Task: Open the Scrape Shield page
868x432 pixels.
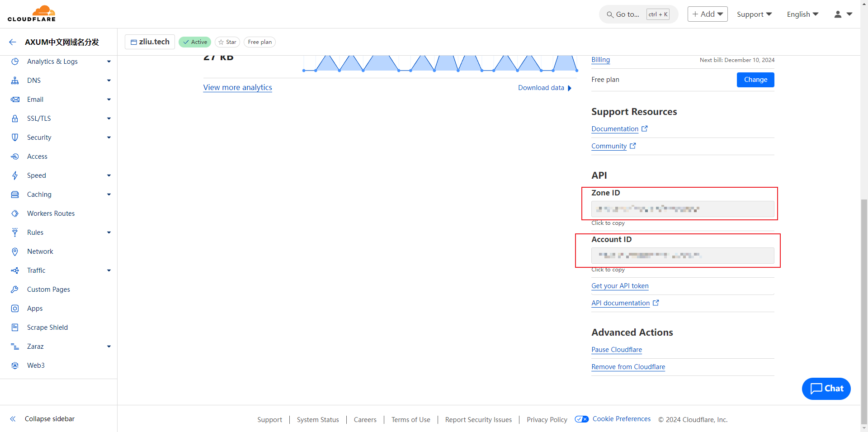Action: click(47, 328)
